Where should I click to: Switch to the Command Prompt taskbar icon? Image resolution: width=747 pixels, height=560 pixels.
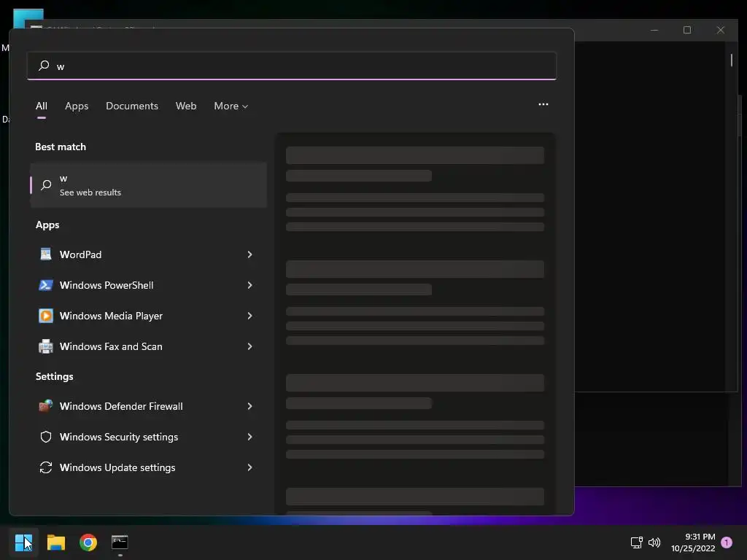pos(120,542)
